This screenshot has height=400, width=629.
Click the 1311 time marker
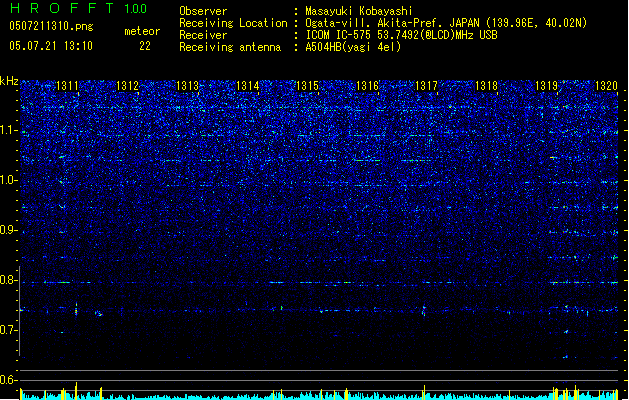tap(67, 86)
